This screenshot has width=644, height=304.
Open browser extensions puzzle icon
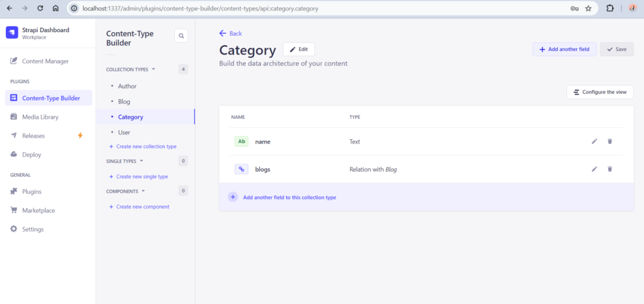610,8
